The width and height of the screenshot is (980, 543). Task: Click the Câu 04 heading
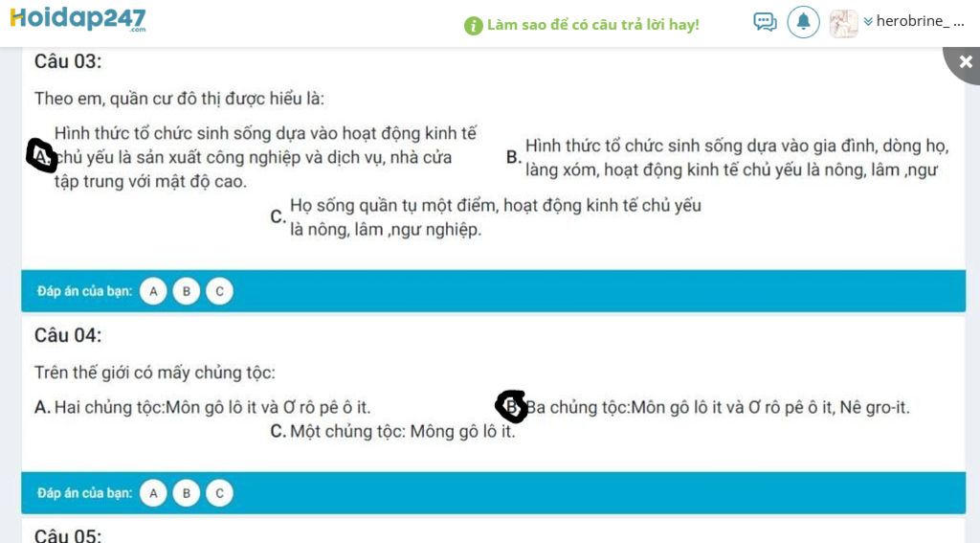[68, 335]
